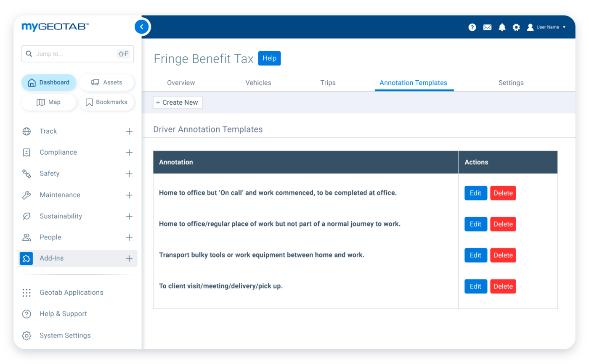Switch to the Vehicles tab
Screen dimensions: 589x364
258,82
